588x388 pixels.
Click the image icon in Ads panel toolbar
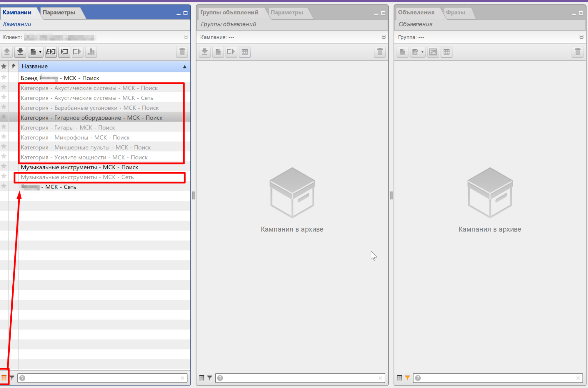click(x=433, y=52)
